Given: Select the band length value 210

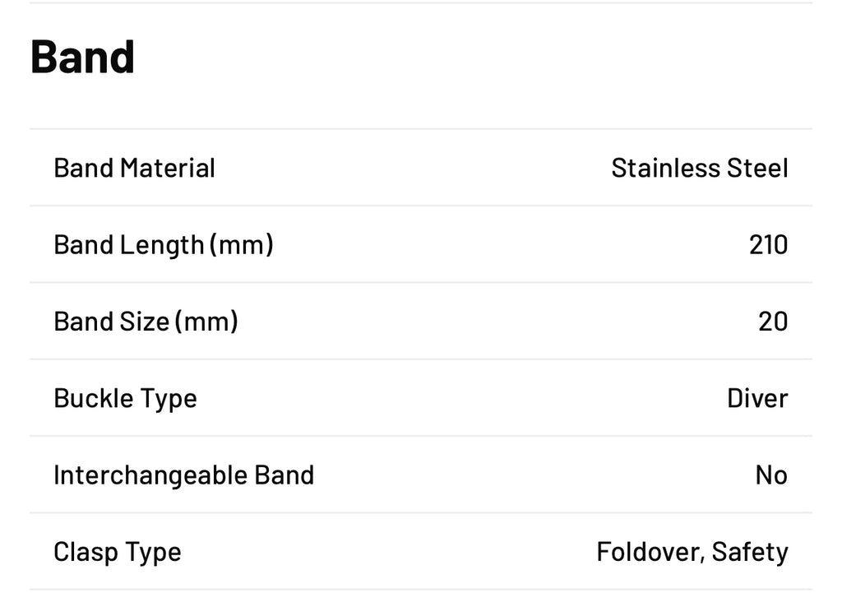Looking at the screenshot, I should point(768,244).
